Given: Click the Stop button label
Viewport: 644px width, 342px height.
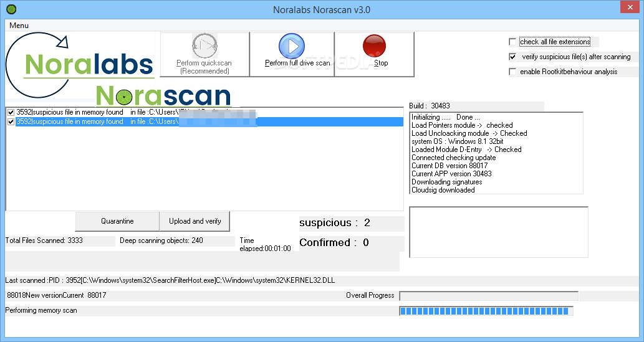Looking at the screenshot, I should tap(381, 63).
